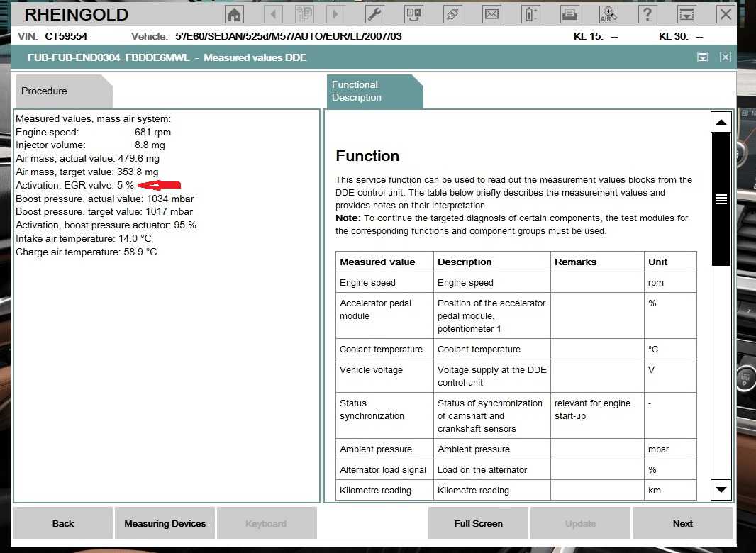Click the Home icon in the toolbar
This screenshot has width=756, height=553.
tap(234, 14)
